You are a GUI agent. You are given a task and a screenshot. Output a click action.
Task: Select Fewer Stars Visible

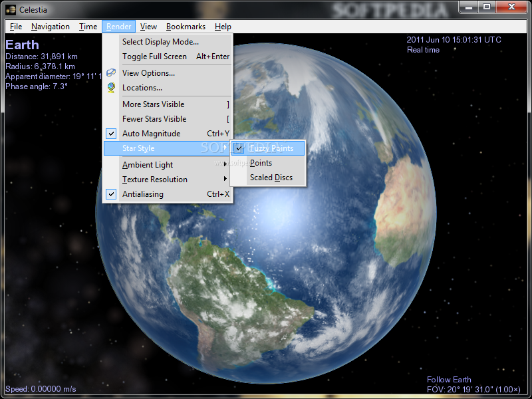point(168,119)
